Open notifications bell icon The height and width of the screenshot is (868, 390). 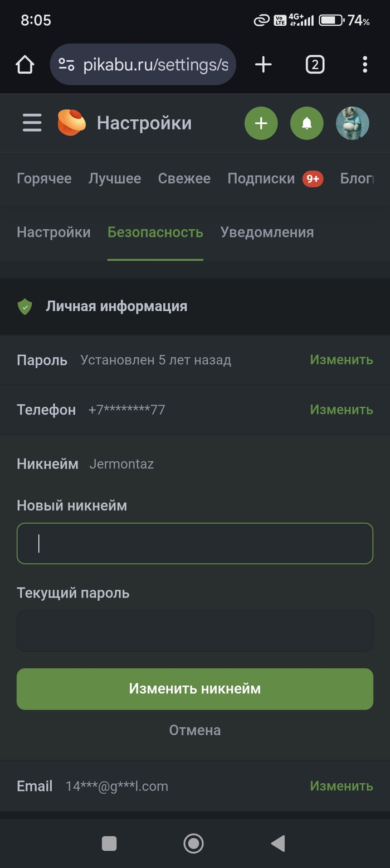click(x=306, y=123)
